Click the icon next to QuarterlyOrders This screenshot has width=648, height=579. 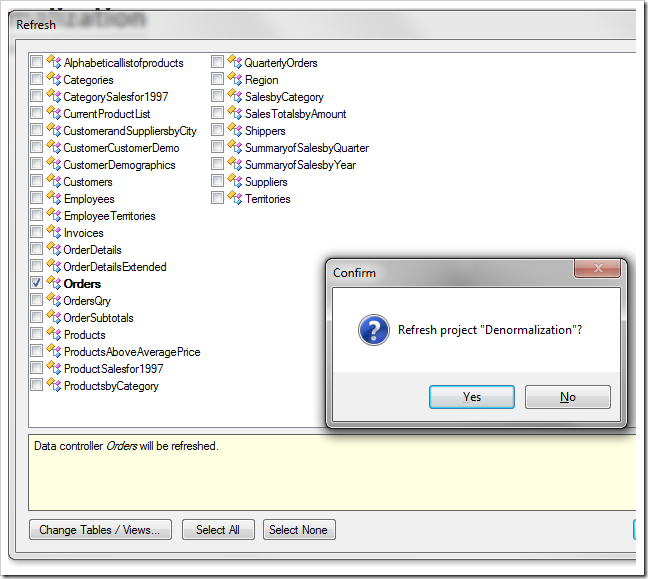click(x=235, y=62)
